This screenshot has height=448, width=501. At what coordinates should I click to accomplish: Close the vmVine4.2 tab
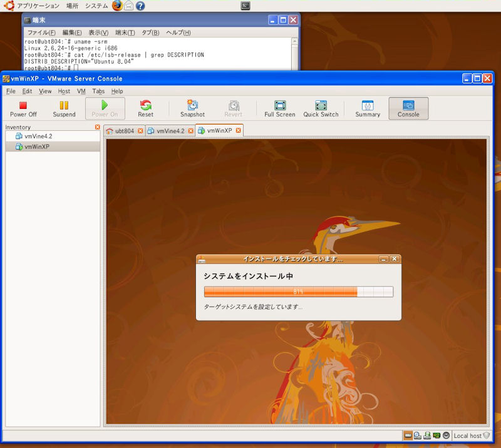(191, 131)
